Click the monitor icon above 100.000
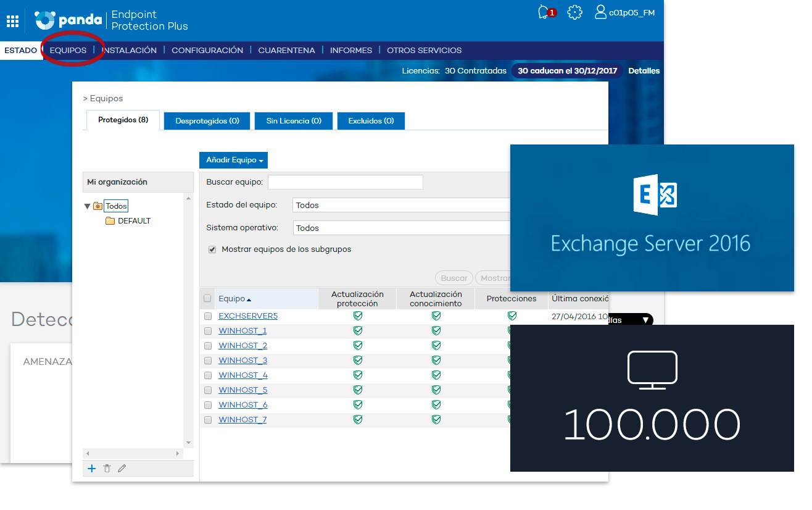Image resolution: width=812 pixels, height=510 pixels. coord(652,370)
